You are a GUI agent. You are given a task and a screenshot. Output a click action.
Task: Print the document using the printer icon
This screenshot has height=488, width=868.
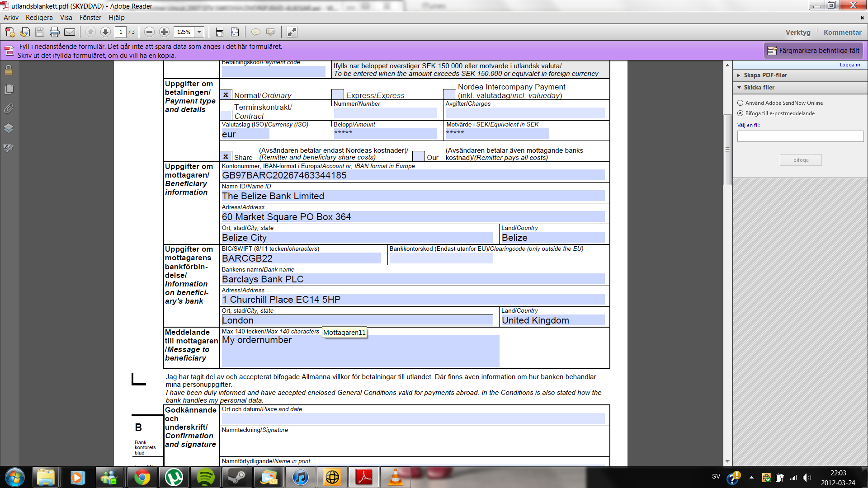pos(55,32)
